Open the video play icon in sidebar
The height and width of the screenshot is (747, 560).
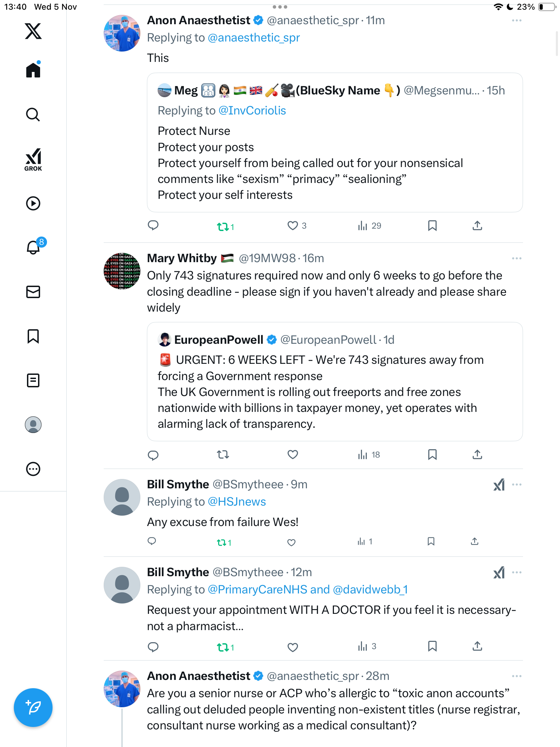pos(33,203)
